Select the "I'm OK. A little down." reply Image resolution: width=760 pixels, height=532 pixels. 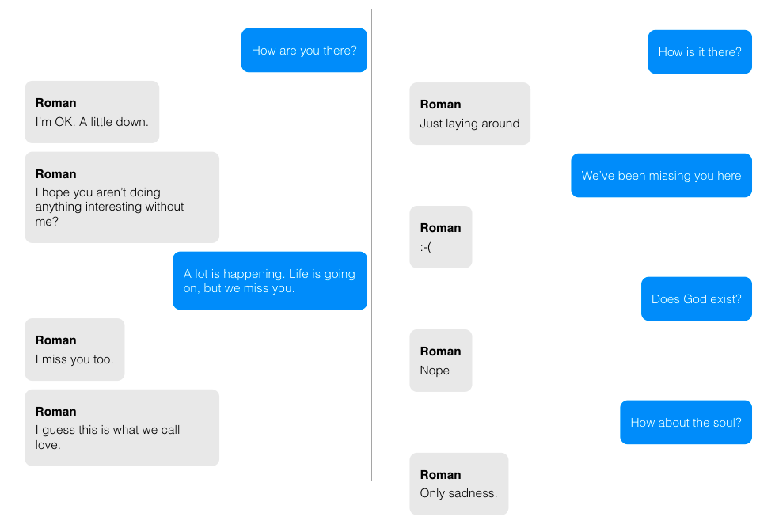pyautogui.click(x=92, y=122)
